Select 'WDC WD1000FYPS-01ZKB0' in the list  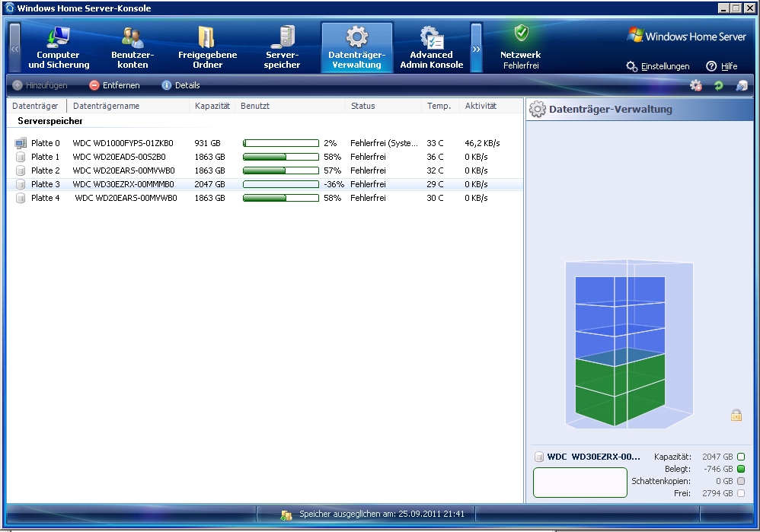[123, 143]
